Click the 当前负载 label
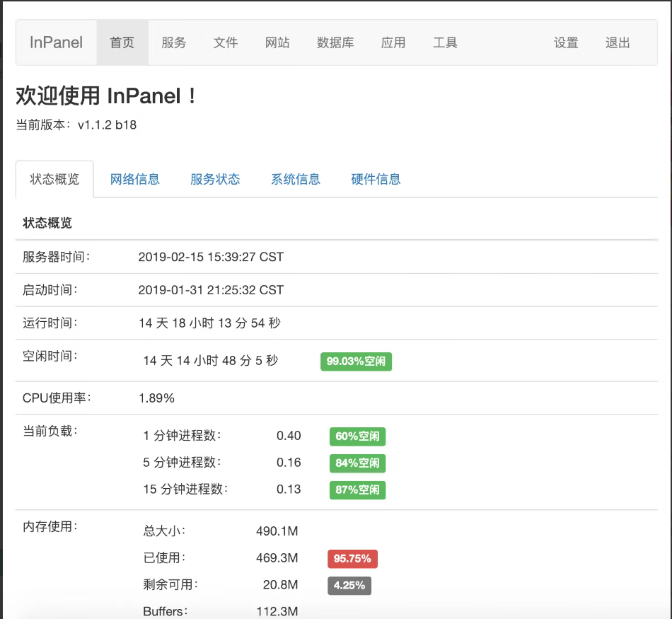The width and height of the screenshot is (672, 619). point(50,431)
